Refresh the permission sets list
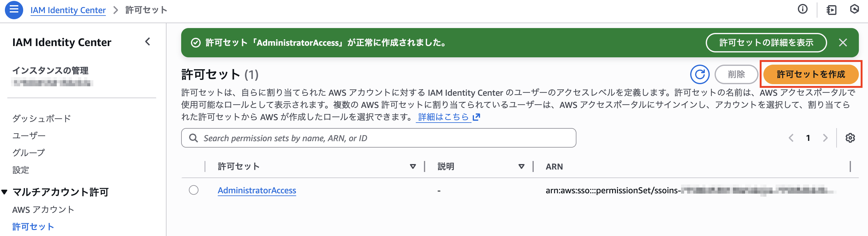This screenshot has width=868, height=236. pyautogui.click(x=700, y=75)
